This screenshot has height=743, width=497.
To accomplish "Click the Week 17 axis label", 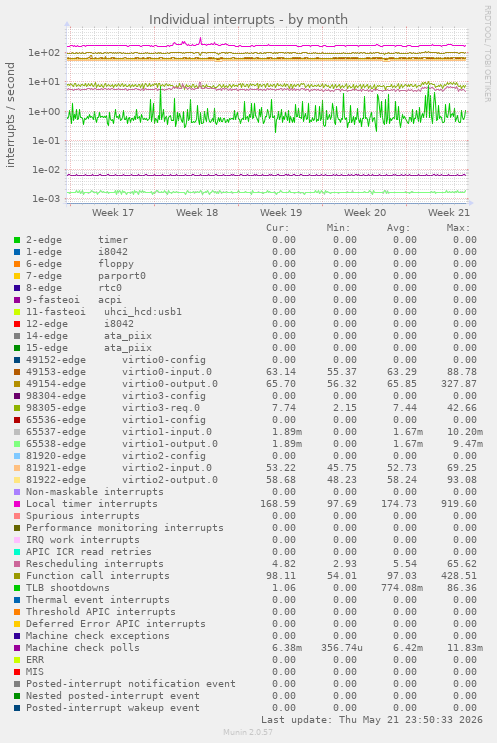I will [113, 213].
